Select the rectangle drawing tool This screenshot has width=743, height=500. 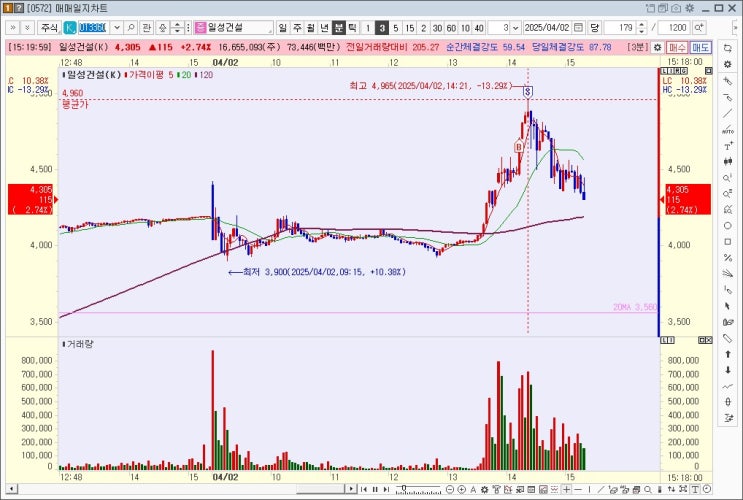coord(728,242)
